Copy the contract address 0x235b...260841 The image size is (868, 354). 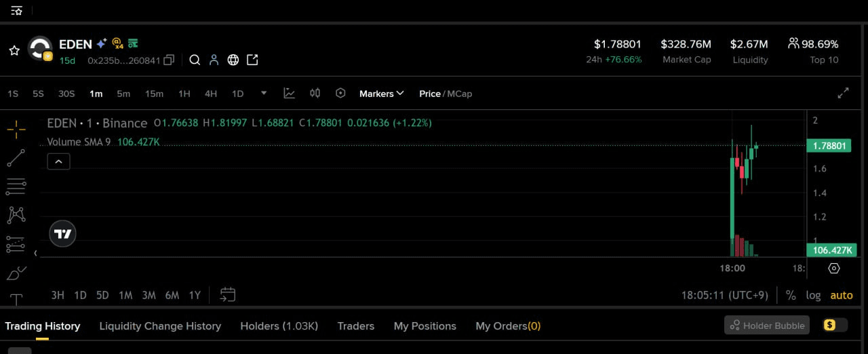point(170,60)
